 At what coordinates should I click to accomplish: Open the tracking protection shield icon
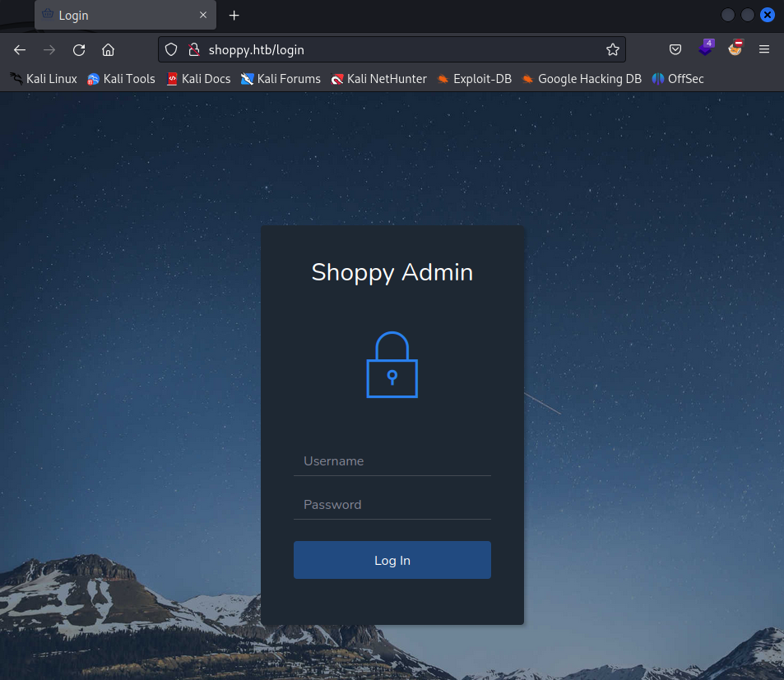tap(171, 49)
